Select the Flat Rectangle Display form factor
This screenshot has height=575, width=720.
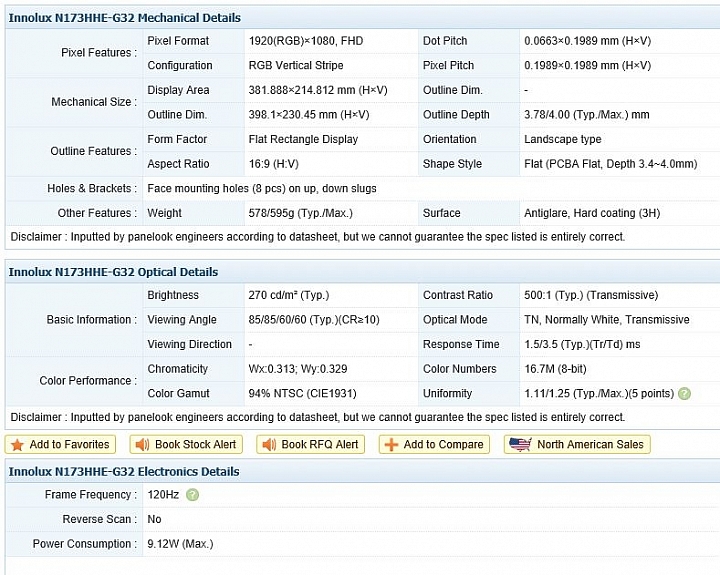[x=303, y=139]
